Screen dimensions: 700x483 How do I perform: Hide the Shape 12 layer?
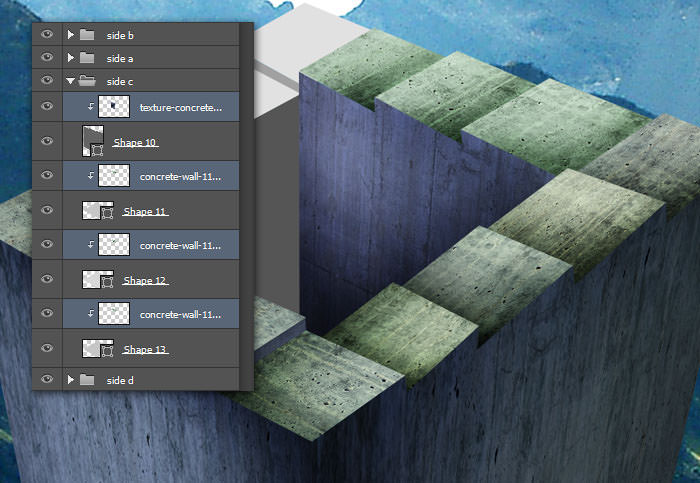pos(47,279)
